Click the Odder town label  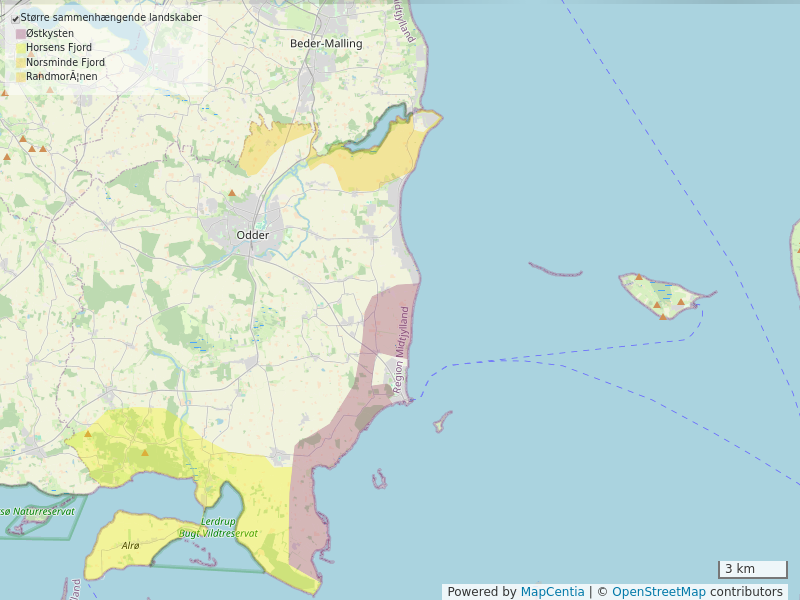coord(253,235)
